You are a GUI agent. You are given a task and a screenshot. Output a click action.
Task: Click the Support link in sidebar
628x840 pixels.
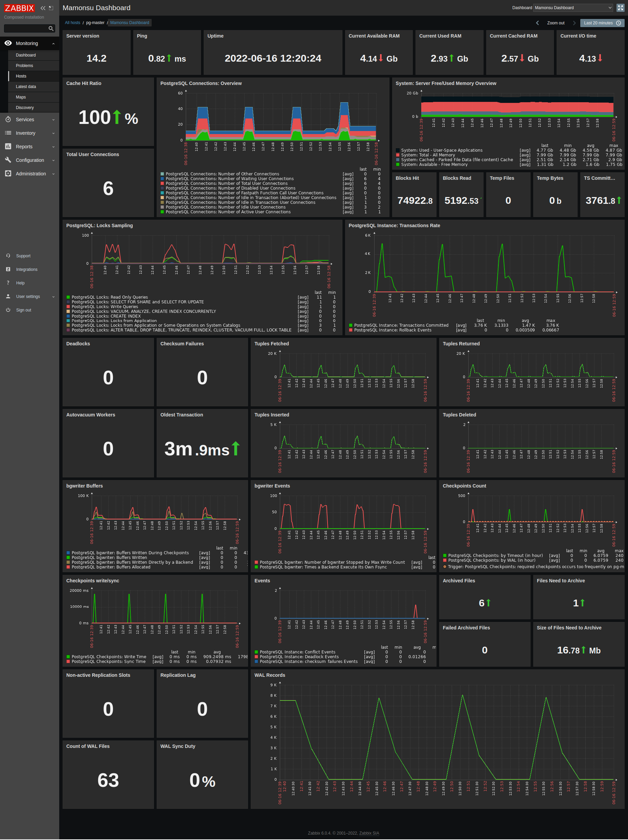pos(23,256)
